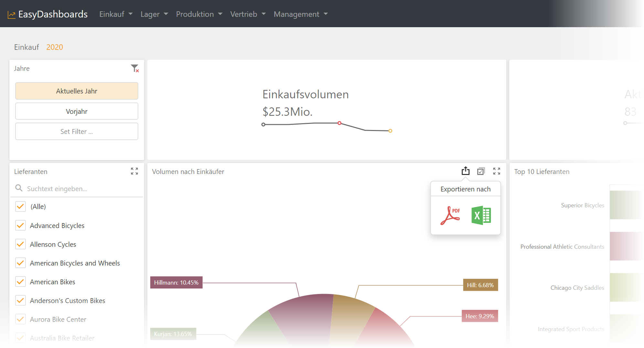
Task: Maximize the Volumen nach Einkäufer chart
Action: 497,171
